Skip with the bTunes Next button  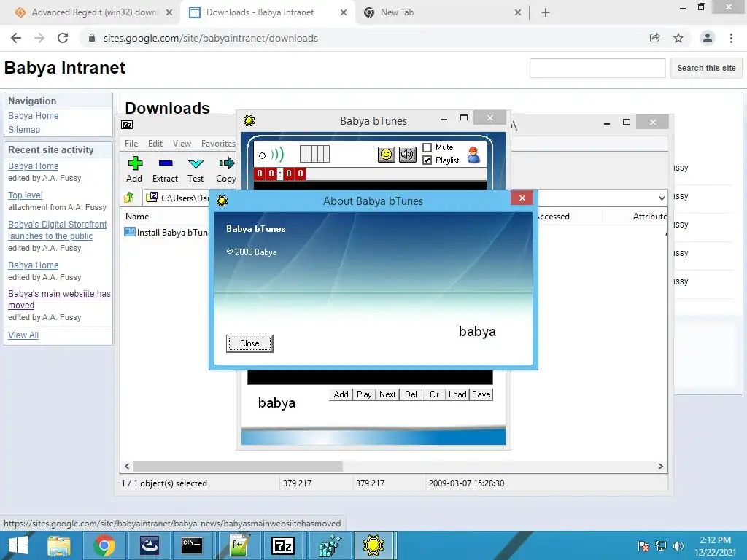coord(387,394)
